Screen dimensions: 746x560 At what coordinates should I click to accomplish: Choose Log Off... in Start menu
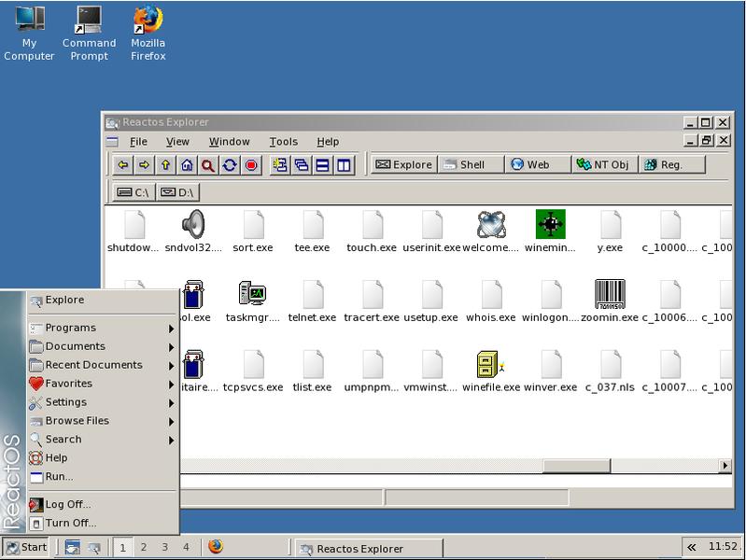pyautogui.click(x=103, y=504)
